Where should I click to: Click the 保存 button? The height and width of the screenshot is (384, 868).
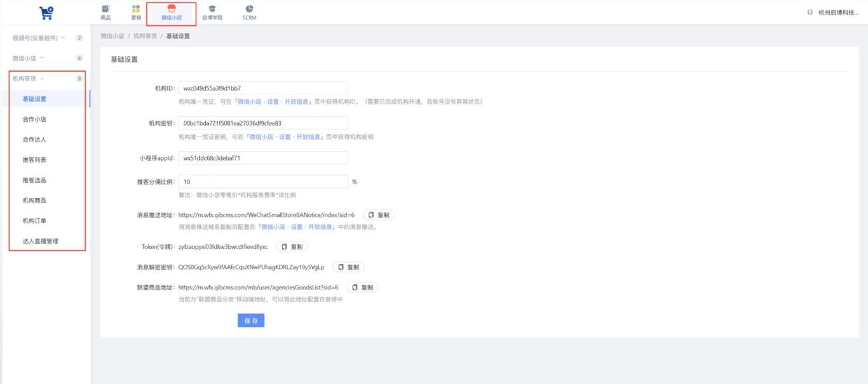coord(251,321)
